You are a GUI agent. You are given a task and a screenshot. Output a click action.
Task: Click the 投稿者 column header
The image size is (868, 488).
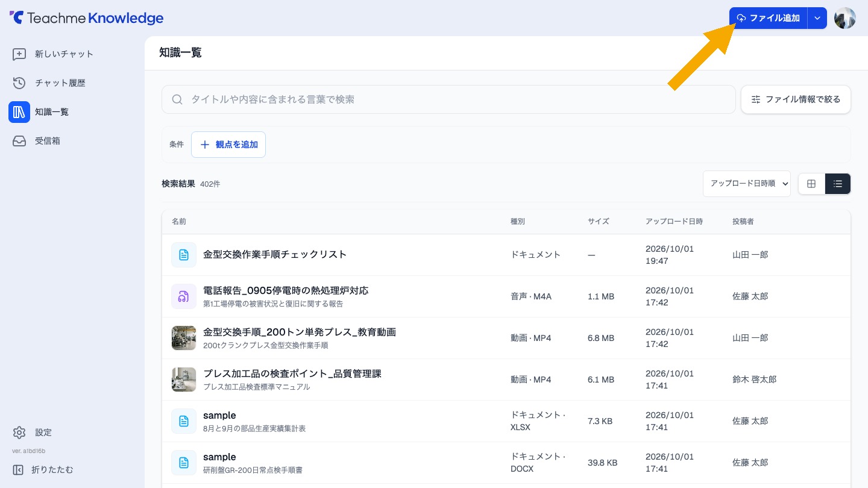[743, 222]
